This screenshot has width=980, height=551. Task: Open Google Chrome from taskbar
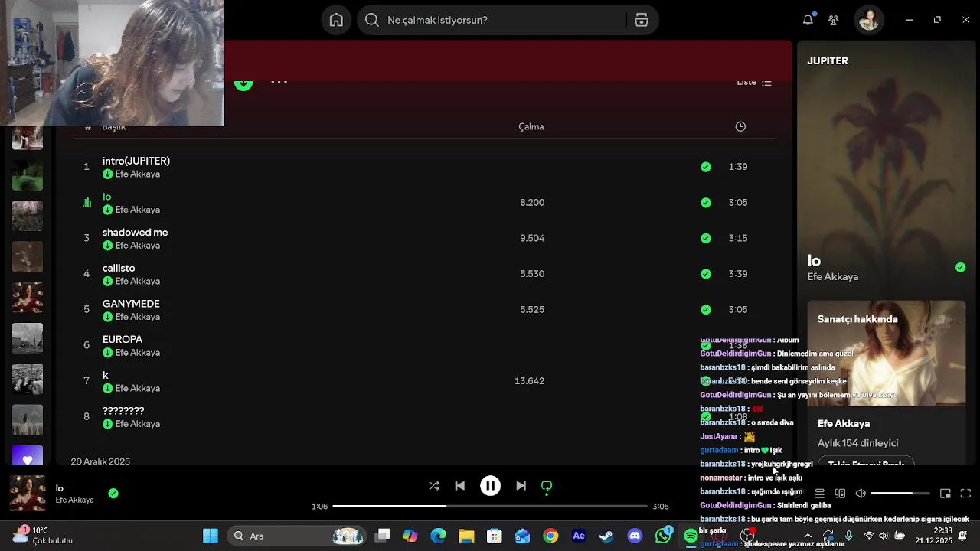coord(550,536)
